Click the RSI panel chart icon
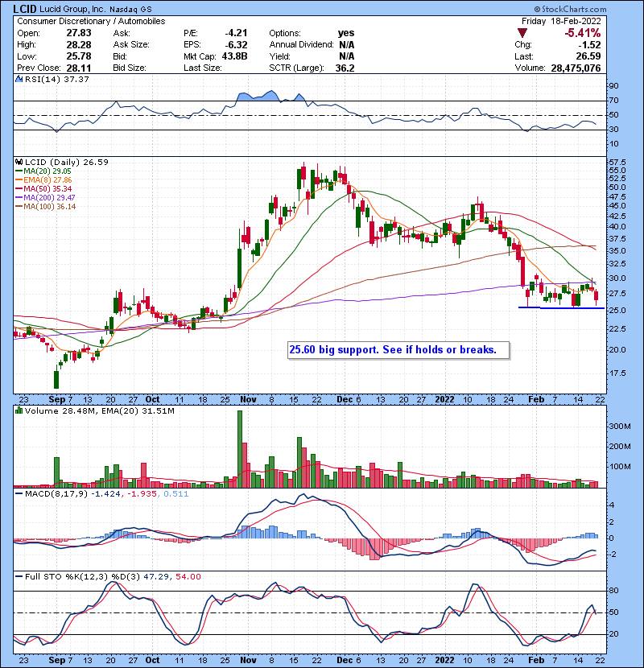The height and width of the screenshot is (668, 644). click(x=19, y=79)
